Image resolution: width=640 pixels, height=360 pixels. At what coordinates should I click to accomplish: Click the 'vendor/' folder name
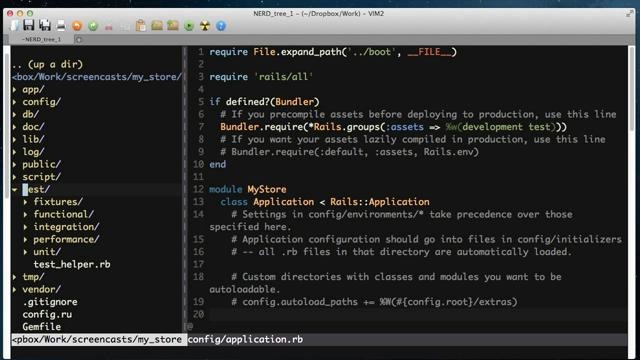(x=42, y=289)
